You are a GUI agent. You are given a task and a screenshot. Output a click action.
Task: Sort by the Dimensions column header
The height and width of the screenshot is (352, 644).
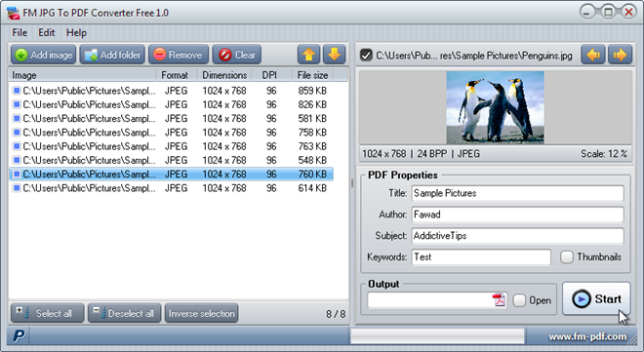click(x=224, y=75)
